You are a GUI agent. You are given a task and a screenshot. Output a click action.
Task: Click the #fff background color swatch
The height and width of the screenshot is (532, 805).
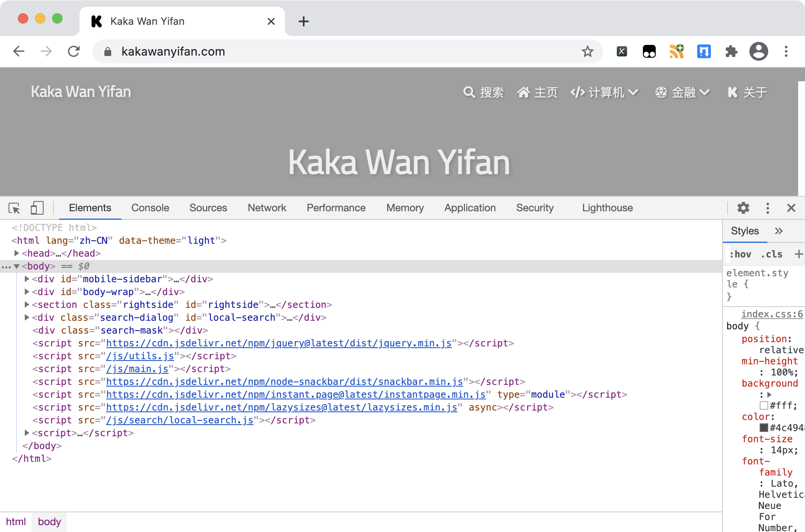pos(764,405)
